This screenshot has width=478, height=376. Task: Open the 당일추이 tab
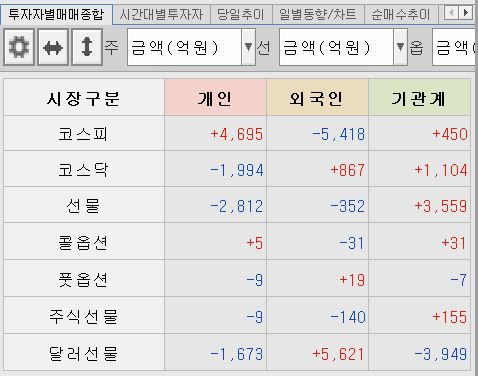(241, 15)
